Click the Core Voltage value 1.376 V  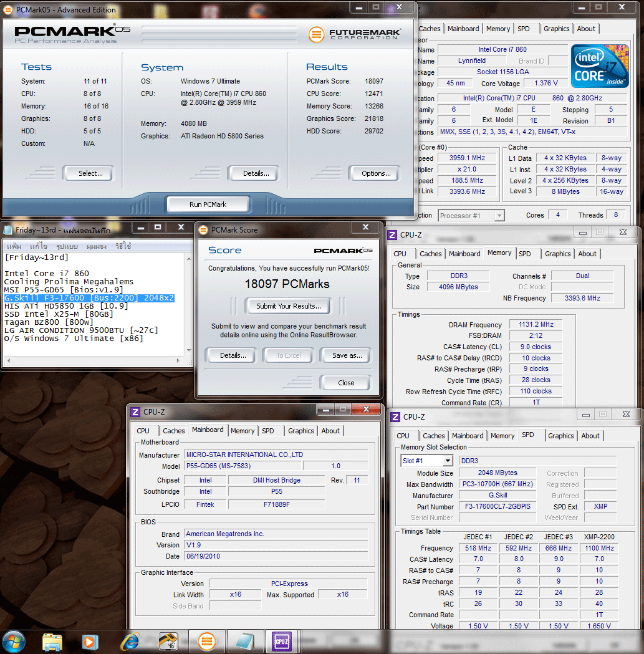tap(545, 84)
